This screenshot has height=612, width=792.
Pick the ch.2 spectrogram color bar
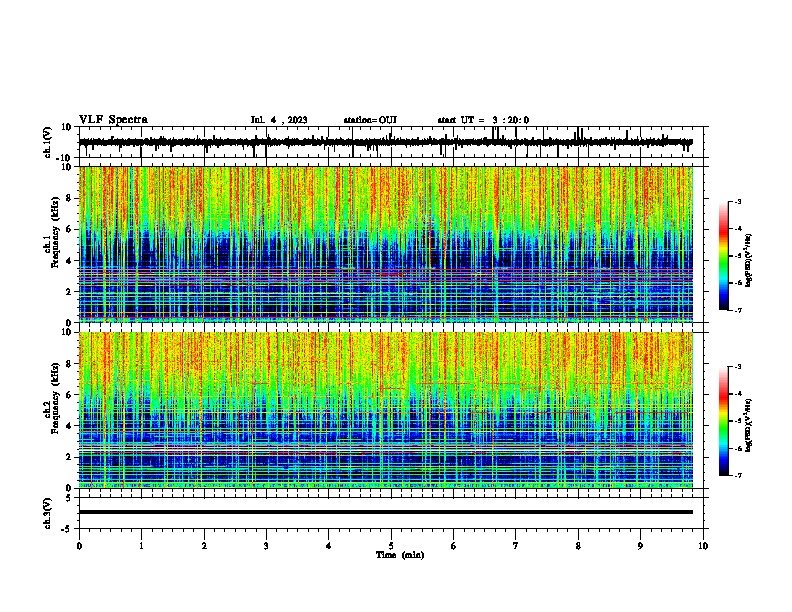click(723, 421)
